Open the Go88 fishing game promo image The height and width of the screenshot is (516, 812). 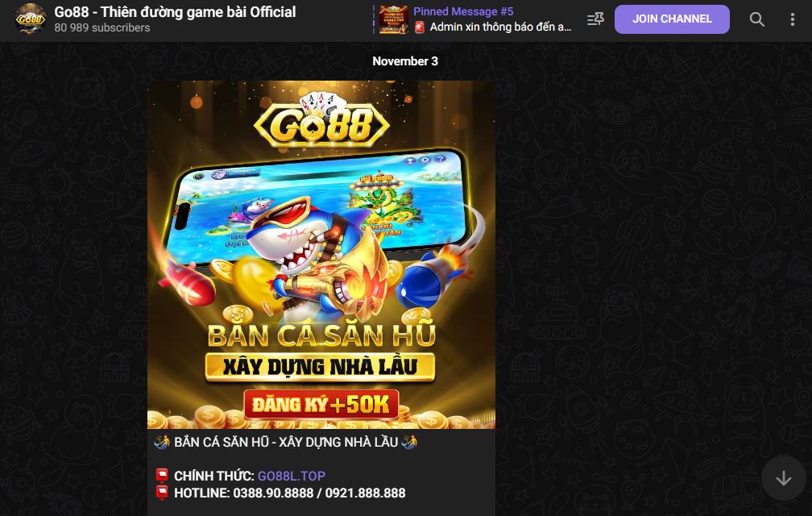(x=321, y=255)
